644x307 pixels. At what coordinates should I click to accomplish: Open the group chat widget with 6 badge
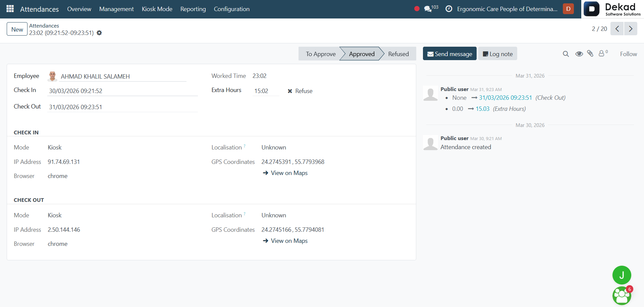click(x=622, y=296)
